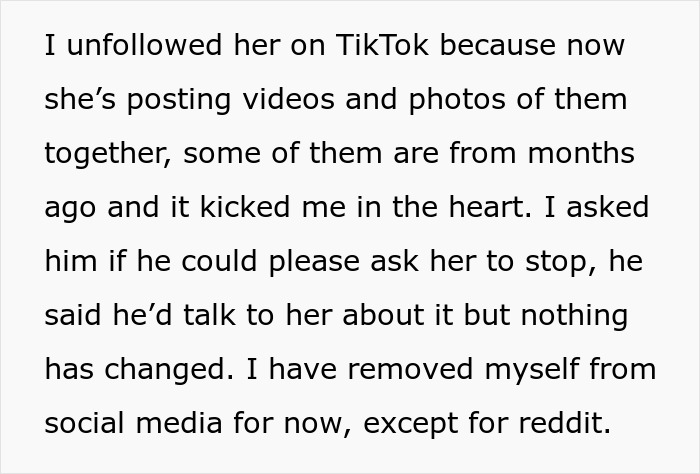Click the word 'media' in the last line
The image size is (700, 474).
(179, 423)
